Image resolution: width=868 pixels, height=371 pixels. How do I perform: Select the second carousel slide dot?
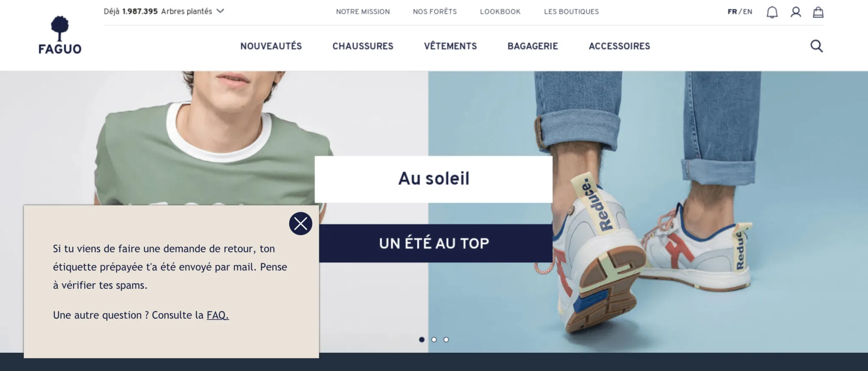(x=434, y=340)
